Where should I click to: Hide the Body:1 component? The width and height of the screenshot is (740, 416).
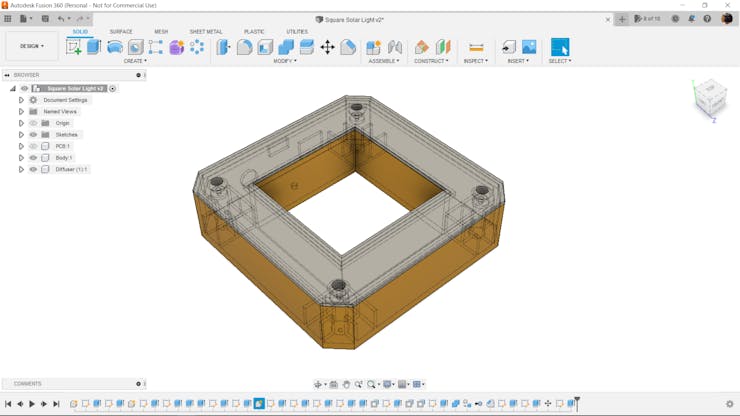33,158
